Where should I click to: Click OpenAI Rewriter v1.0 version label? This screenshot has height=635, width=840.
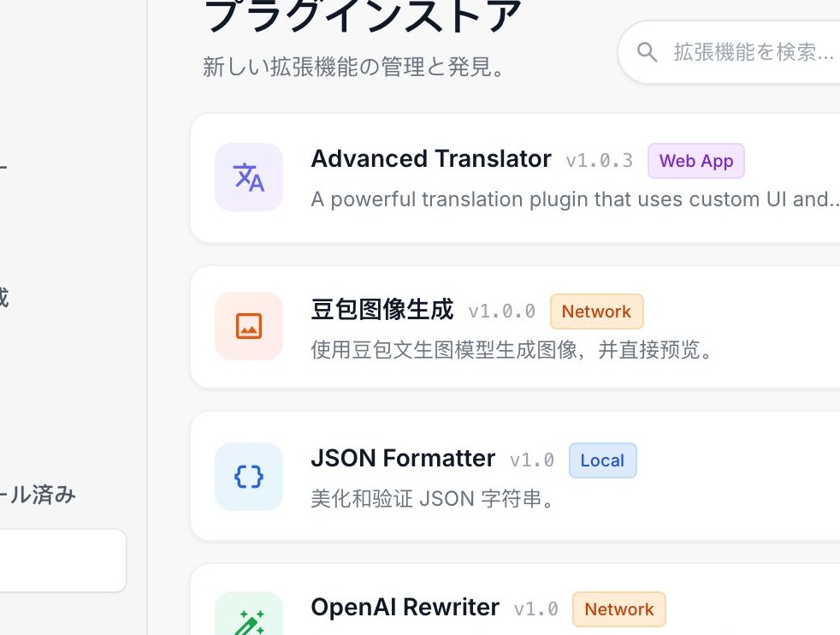tap(535, 609)
